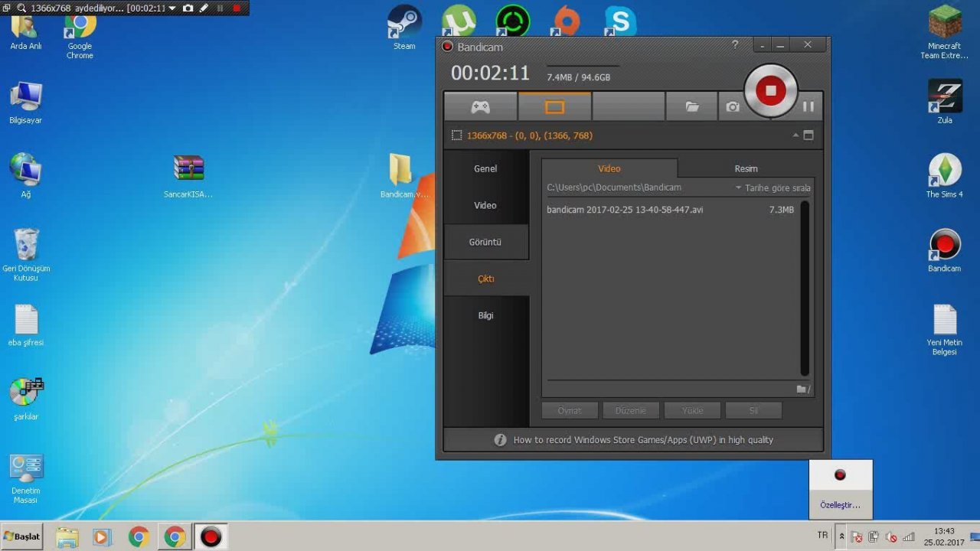Open the Video settings section in sidebar
Image resolution: width=980 pixels, height=551 pixels.
tap(485, 205)
